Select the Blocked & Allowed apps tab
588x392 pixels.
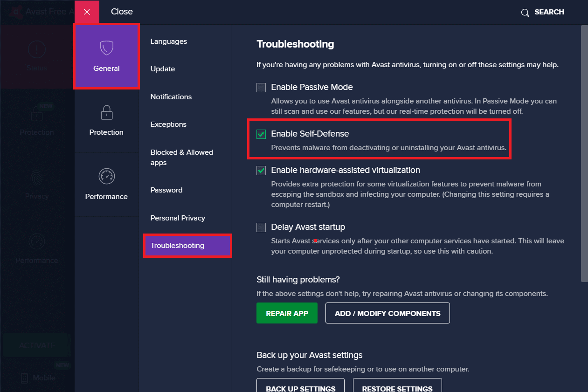tap(182, 157)
